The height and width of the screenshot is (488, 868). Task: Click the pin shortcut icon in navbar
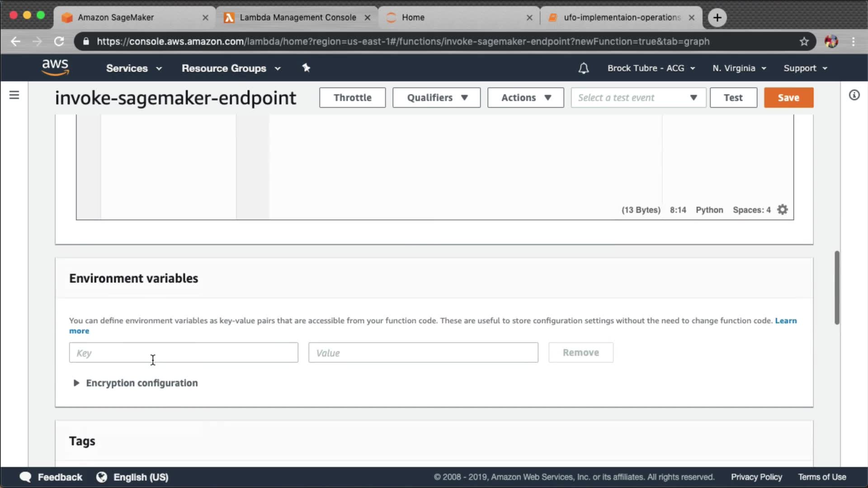[306, 68]
